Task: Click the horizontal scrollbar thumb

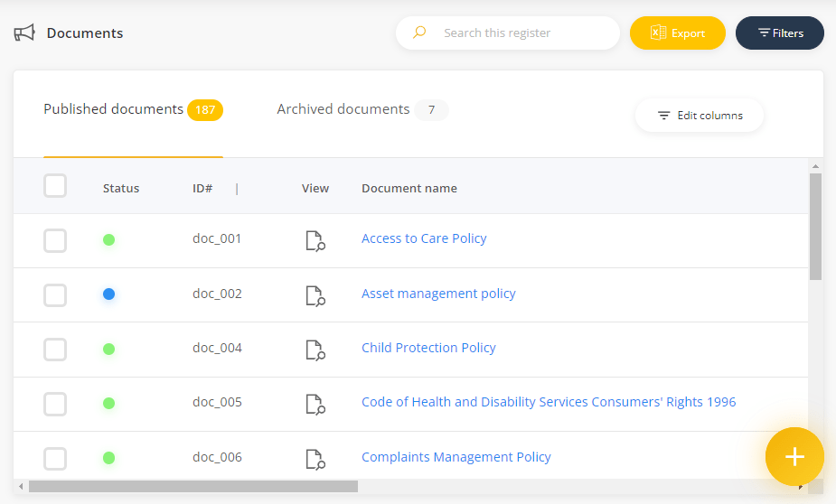Action: [x=193, y=487]
